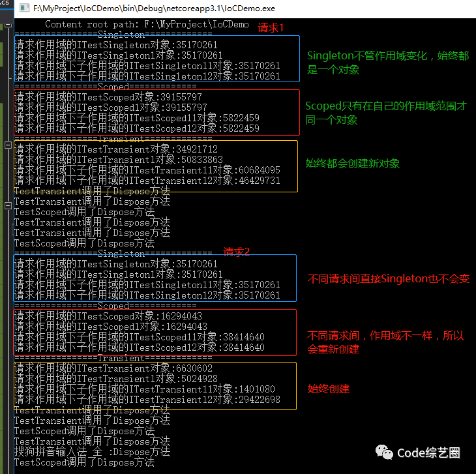Select the ITestTransient12对象:46429731 output line
This screenshot has width=476, height=474.
tap(147, 180)
